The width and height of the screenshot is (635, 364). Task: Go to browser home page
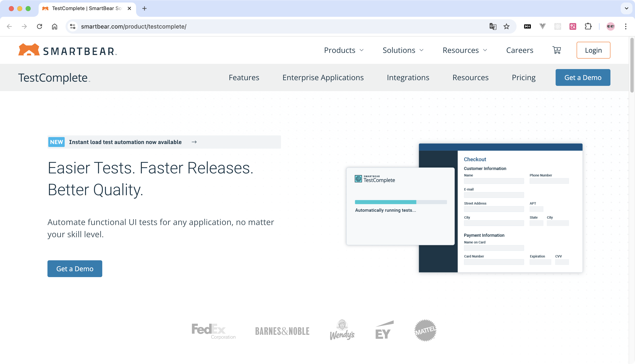[x=55, y=26]
